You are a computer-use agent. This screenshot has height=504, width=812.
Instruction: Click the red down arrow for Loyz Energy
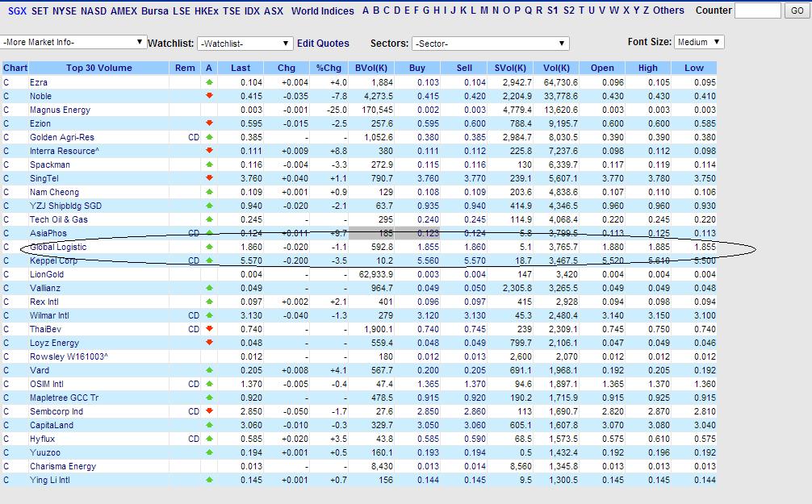[x=209, y=343]
